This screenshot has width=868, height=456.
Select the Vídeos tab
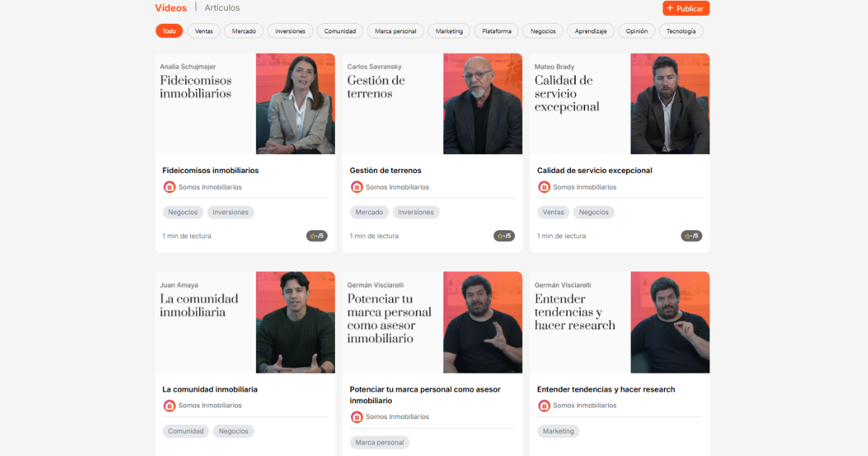(x=171, y=7)
